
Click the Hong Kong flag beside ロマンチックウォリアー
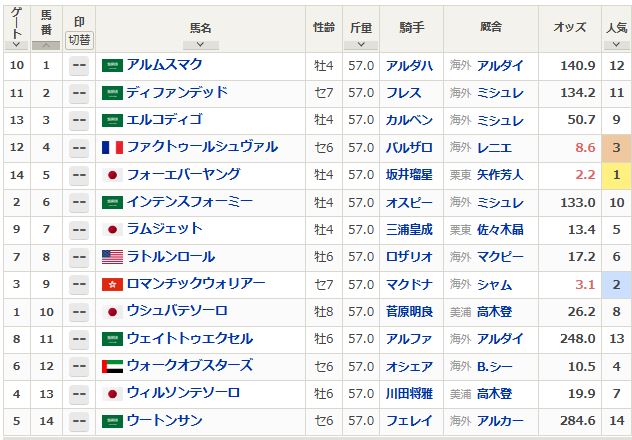coord(112,284)
